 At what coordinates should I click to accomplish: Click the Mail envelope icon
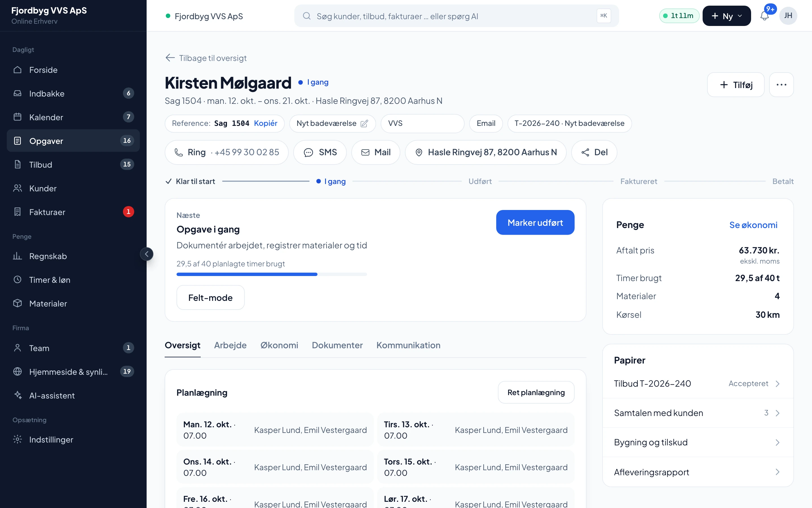365,152
